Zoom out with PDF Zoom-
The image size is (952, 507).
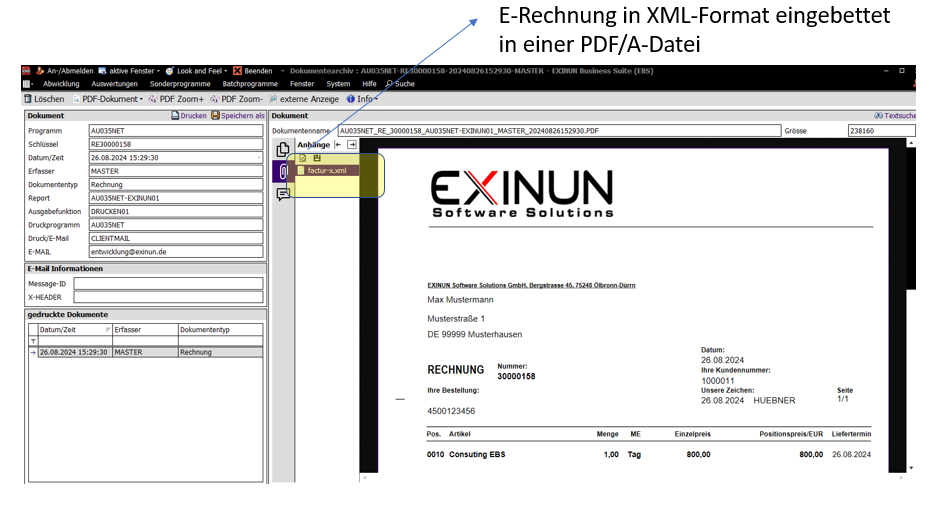point(236,99)
